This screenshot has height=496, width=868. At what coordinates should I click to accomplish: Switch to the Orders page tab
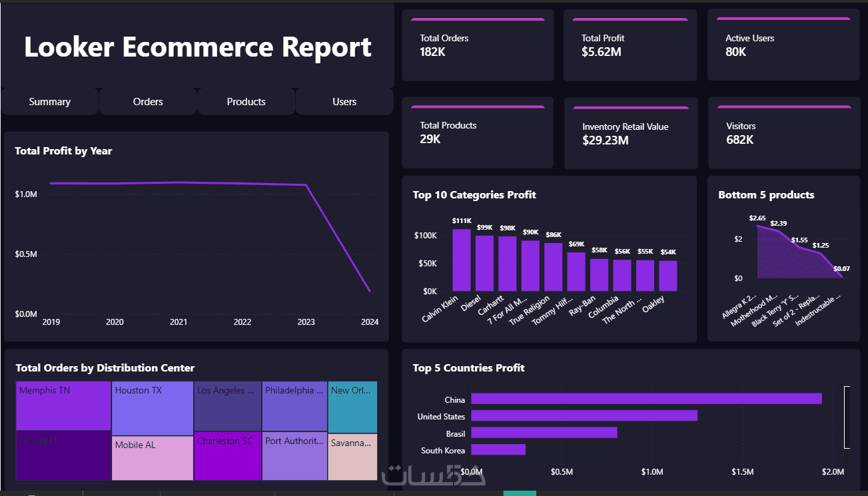point(148,102)
